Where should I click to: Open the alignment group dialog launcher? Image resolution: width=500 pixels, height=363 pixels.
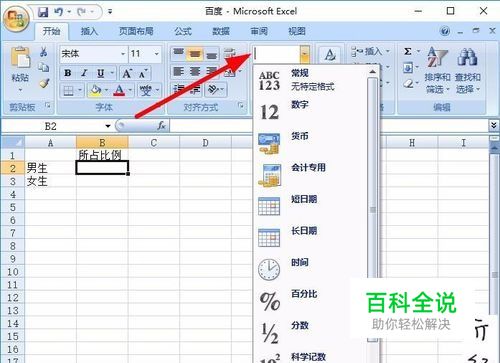(x=240, y=106)
